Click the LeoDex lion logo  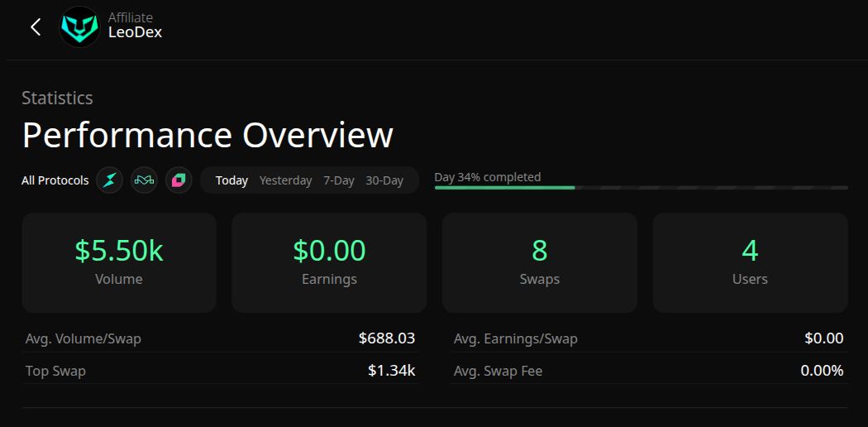79,27
